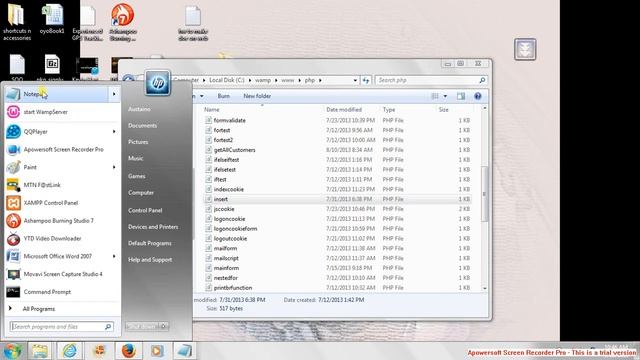Open QQPlayer from the Start menu
Screen dimensions: 640x360
click(x=57, y=131)
